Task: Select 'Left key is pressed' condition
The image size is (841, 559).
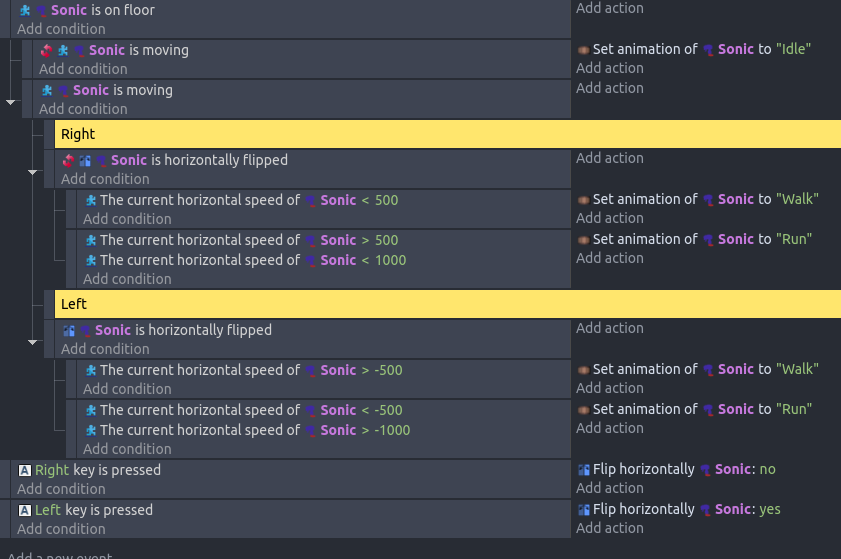Action: click(x=86, y=510)
